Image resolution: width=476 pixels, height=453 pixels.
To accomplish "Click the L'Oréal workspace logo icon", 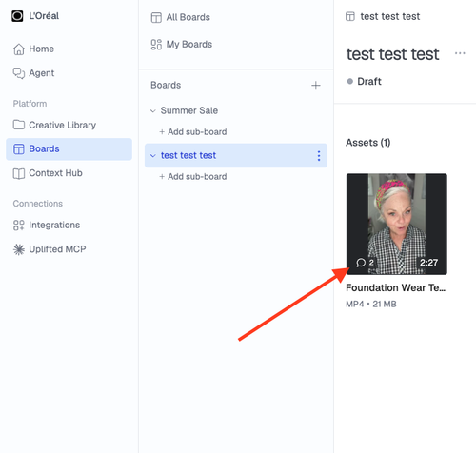I will (17, 16).
